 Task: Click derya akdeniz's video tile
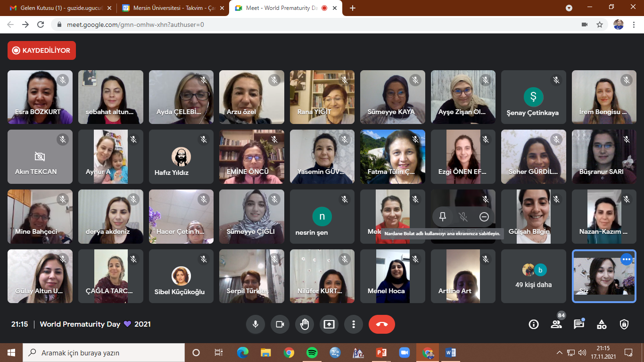tap(111, 217)
